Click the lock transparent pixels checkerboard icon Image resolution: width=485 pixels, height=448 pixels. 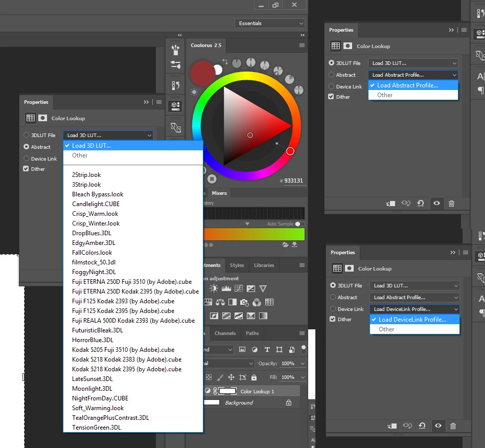tap(209, 377)
